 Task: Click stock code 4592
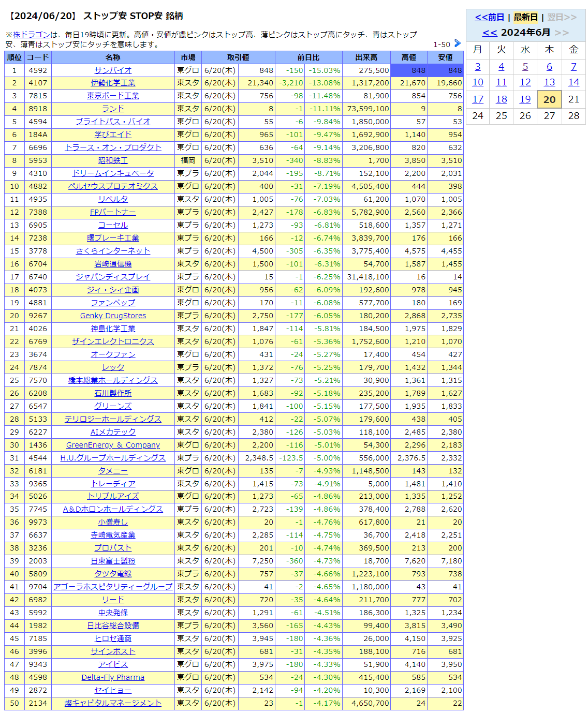[38, 70]
